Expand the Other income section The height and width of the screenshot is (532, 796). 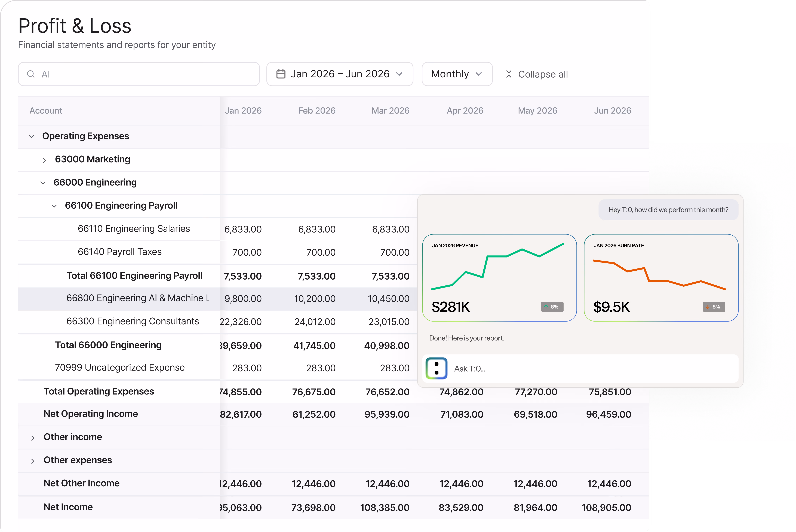pyautogui.click(x=33, y=438)
